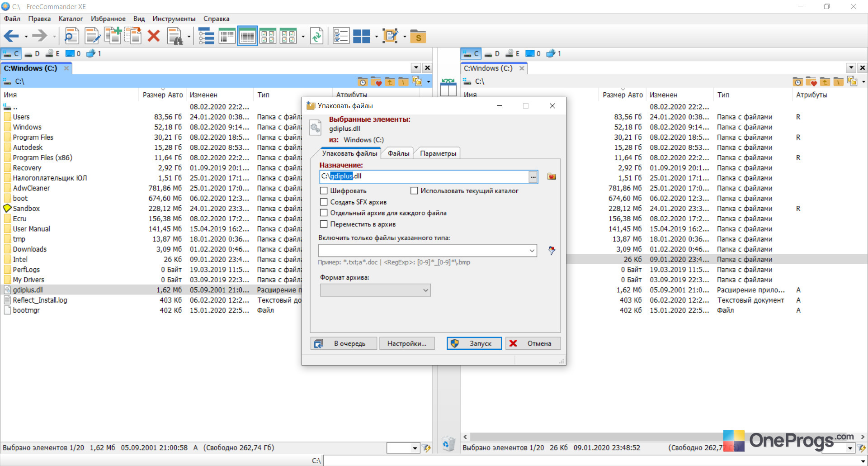Click the Назначение path input field
This screenshot has width=868, height=466.
(x=424, y=176)
